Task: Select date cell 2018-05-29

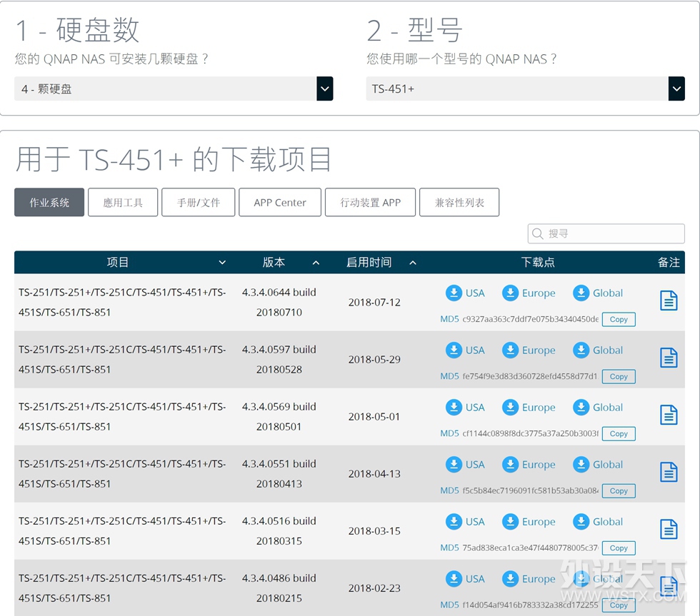Action: coord(374,360)
